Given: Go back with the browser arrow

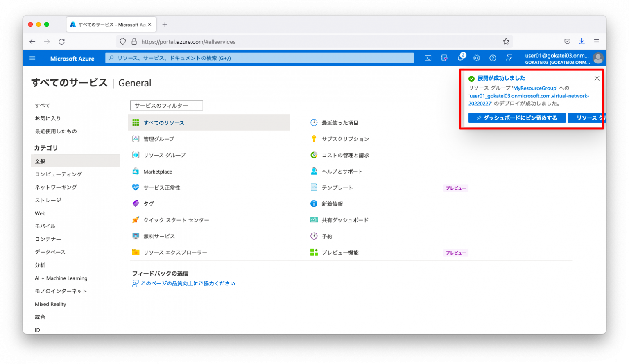Looking at the screenshot, I should [x=32, y=42].
